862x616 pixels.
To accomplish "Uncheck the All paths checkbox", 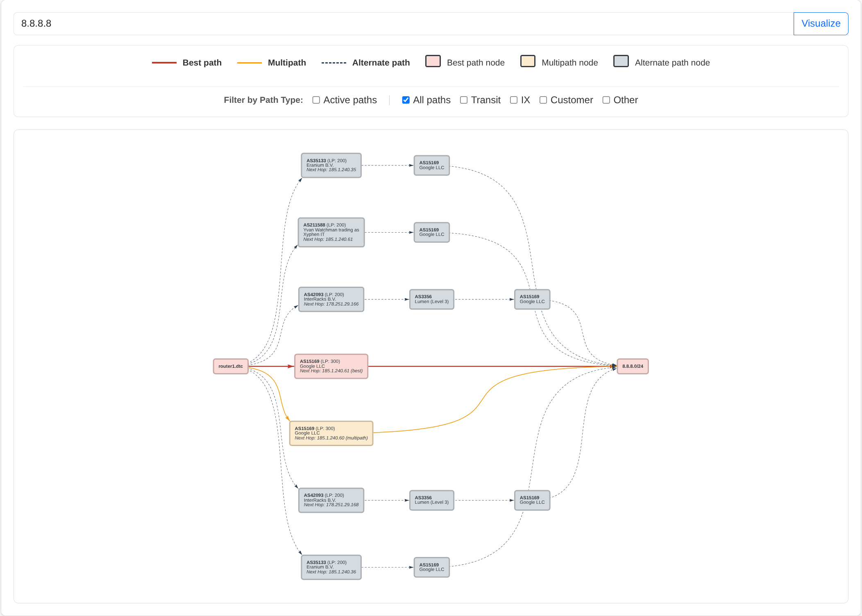I will click(x=406, y=100).
